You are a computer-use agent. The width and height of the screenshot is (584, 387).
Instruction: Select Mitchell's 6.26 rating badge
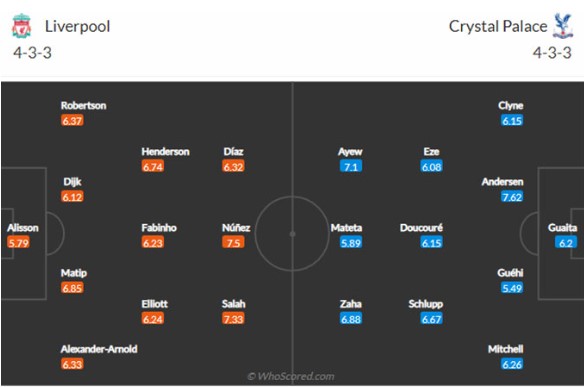512,364
